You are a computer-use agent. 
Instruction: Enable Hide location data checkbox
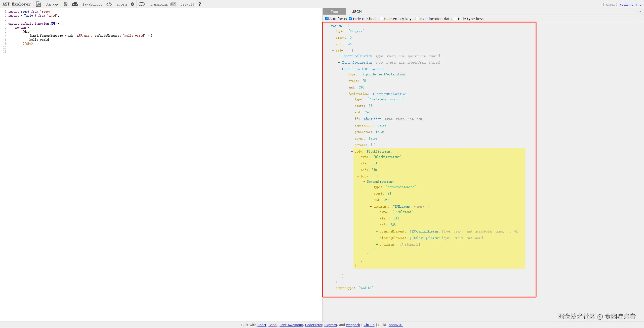click(x=417, y=19)
